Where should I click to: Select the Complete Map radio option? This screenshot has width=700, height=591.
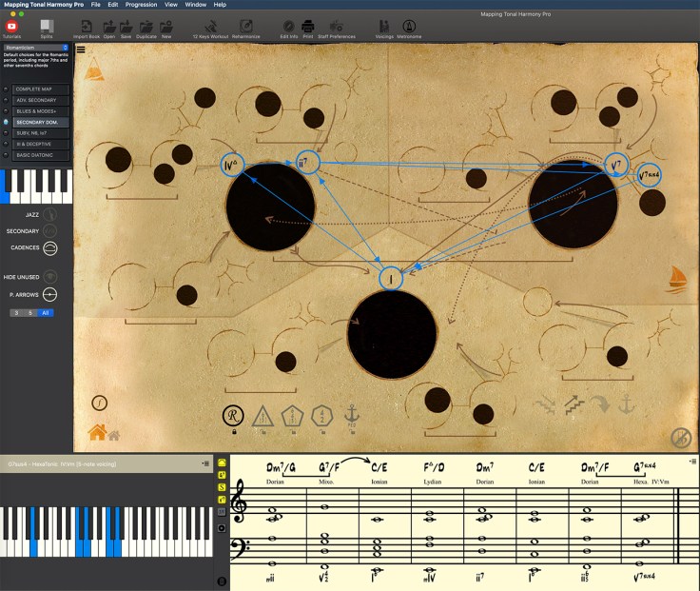[8, 89]
